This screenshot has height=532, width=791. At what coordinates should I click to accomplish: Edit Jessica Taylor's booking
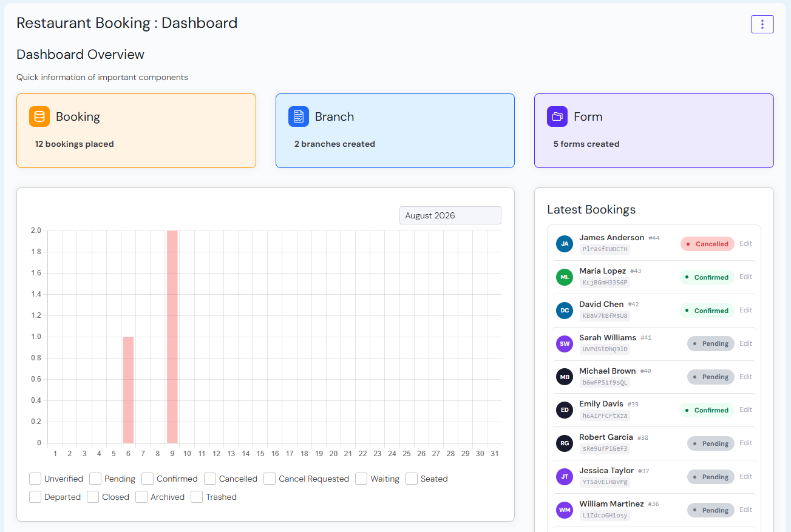tap(745, 476)
